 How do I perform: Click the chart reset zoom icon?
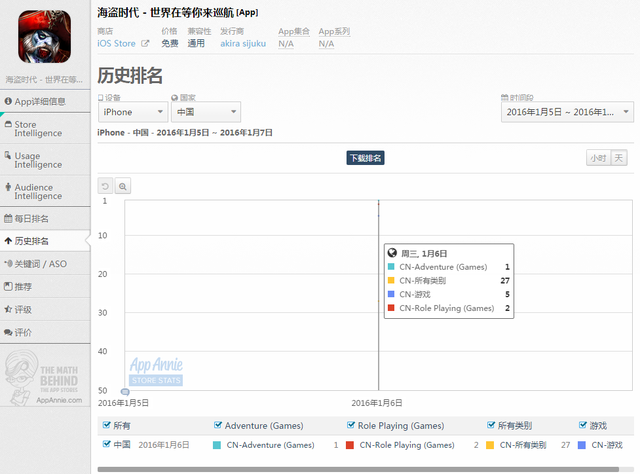pos(105,186)
